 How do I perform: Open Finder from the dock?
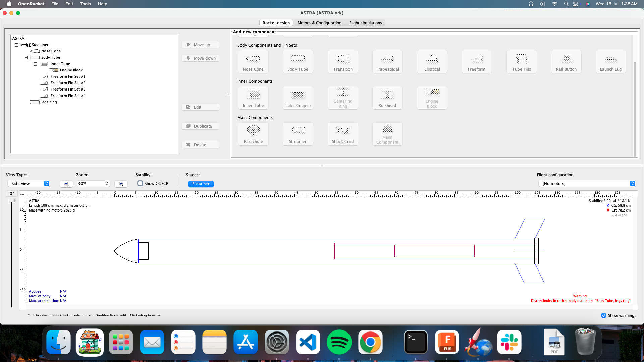coord(58,342)
